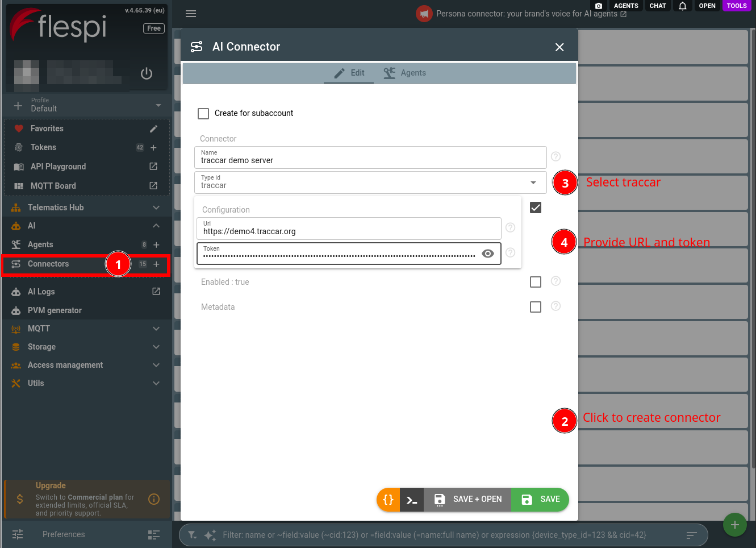Click the Url input field
756x548 pixels.
tap(349, 229)
